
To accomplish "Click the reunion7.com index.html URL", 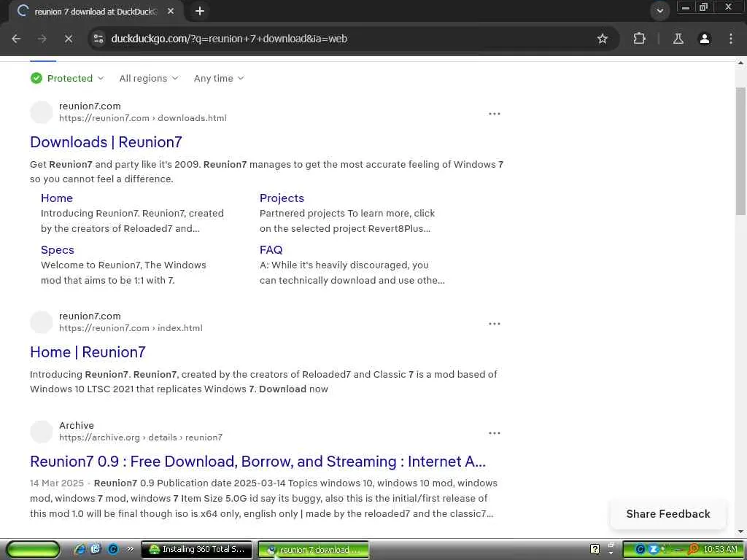I will click(131, 328).
